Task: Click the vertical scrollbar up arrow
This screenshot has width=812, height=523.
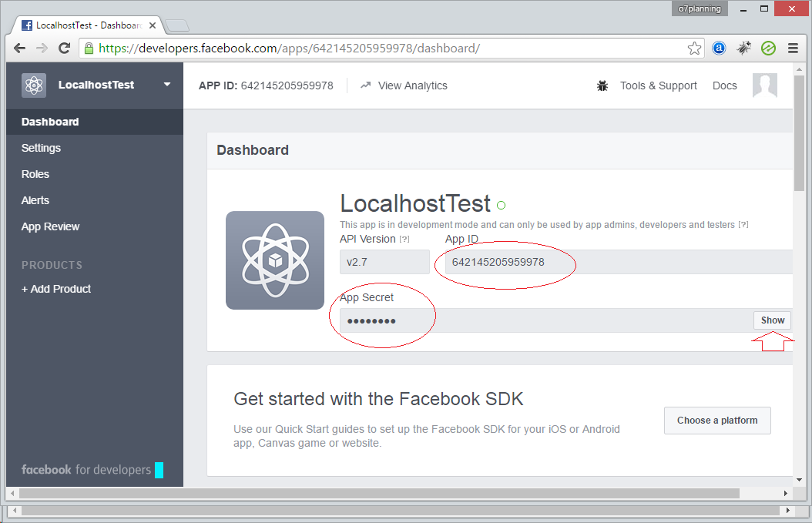Action: [x=799, y=69]
